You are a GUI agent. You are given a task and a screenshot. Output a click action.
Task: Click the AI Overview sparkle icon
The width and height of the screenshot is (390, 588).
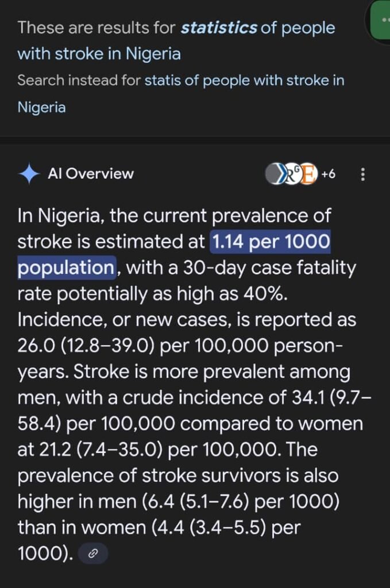click(29, 173)
